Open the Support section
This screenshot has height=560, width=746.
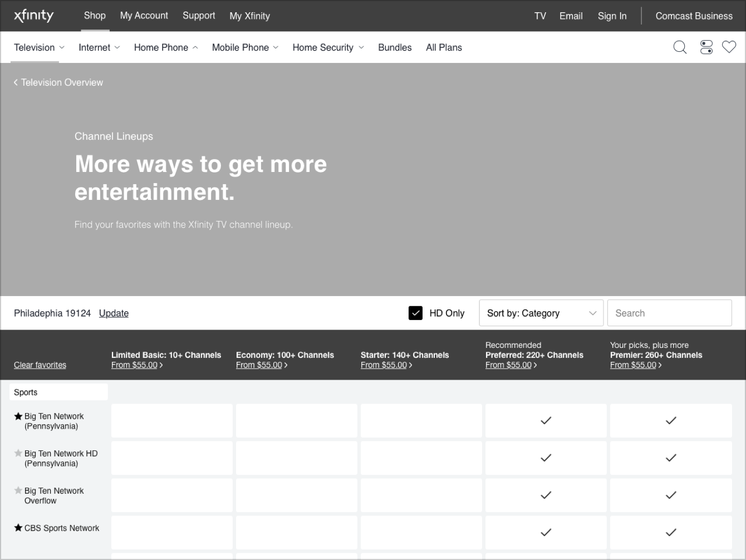pos(199,16)
